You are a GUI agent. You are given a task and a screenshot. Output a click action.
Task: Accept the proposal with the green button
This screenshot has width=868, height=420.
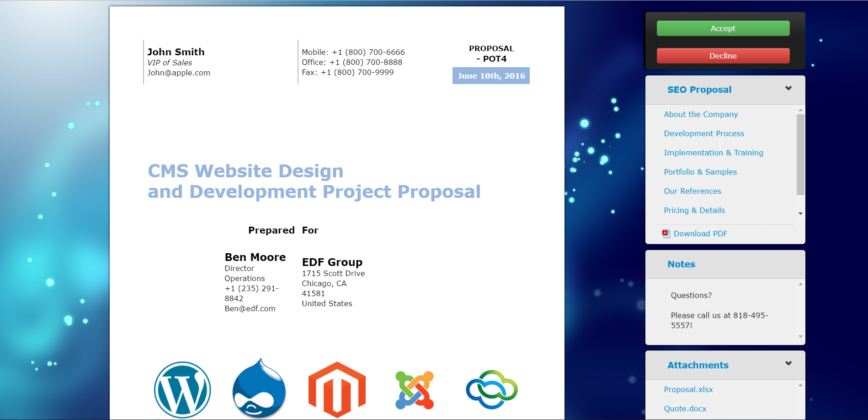tap(723, 28)
